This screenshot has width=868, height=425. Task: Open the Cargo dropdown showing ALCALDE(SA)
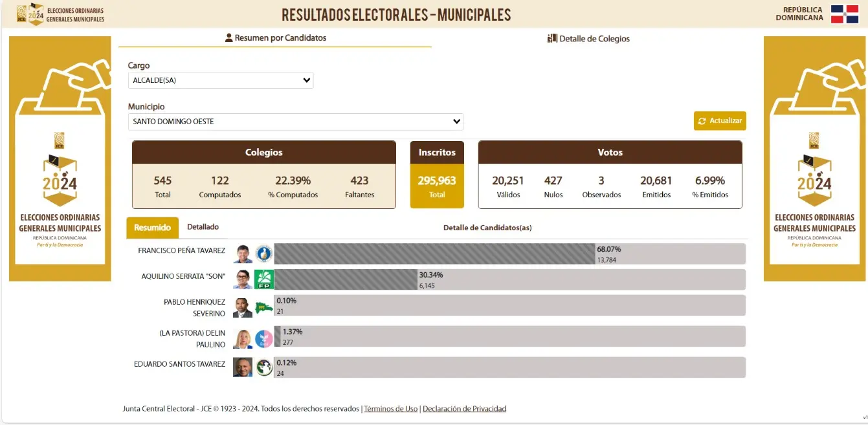point(221,80)
